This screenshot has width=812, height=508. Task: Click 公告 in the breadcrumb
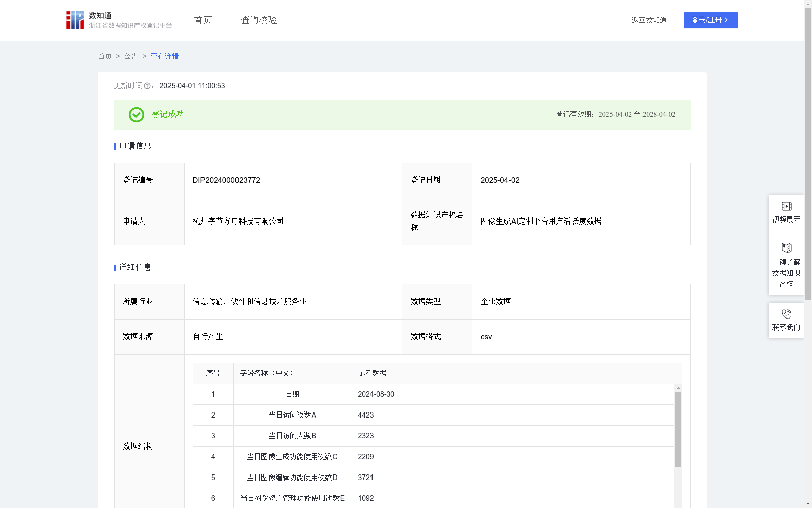(x=131, y=56)
